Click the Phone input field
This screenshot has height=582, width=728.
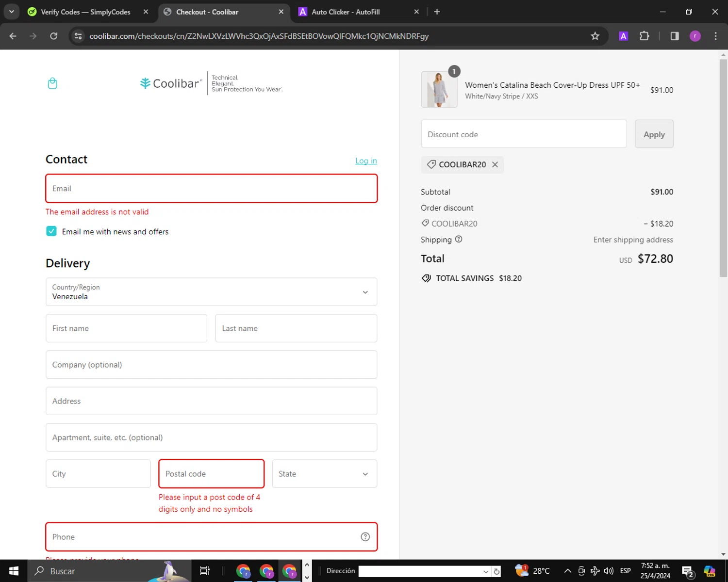(211, 537)
